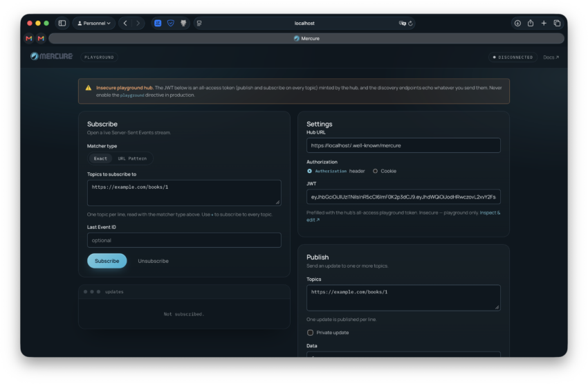588x384 pixels.
Task: Open the second pinned Gmail tab
Action: pos(41,38)
